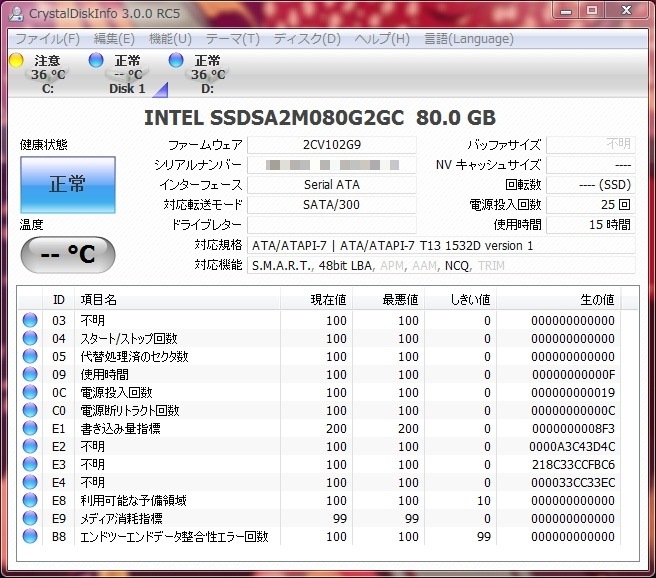This screenshot has height=578, width=656.
Task: Click the firmware field 2CV102G9
Action: pos(331,145)
